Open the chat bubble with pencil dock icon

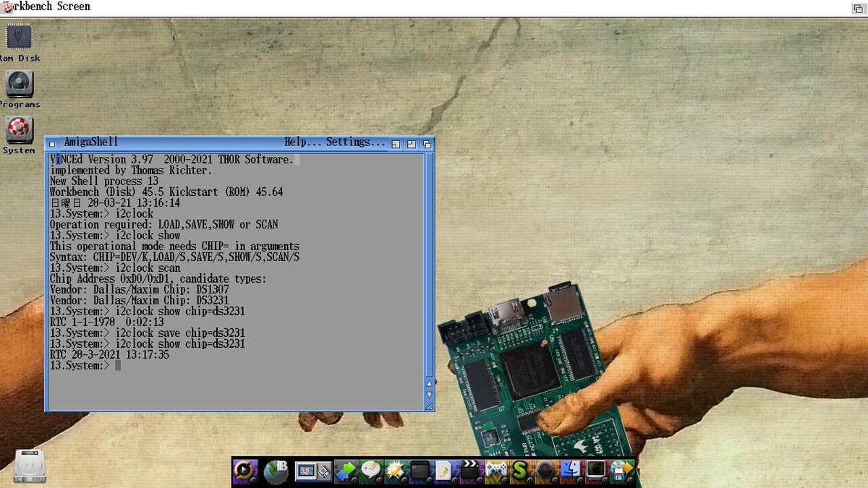point(372,471)
